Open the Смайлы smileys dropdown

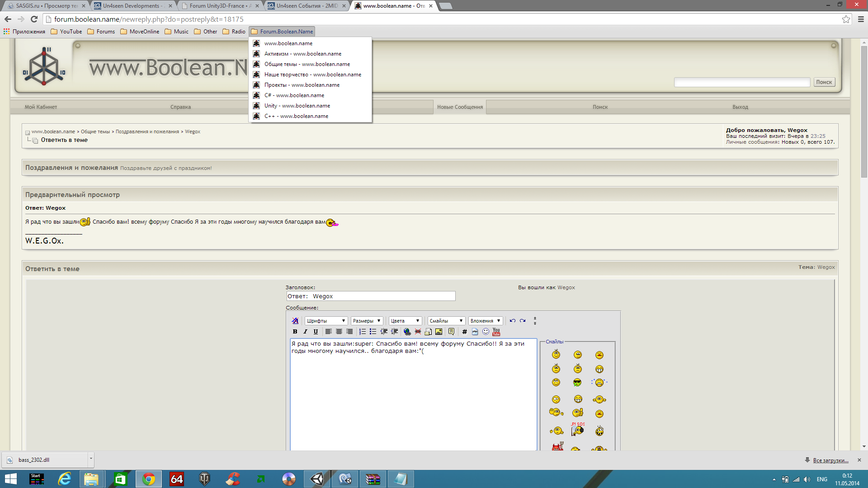pyautogui.click(x=446, y=321)
